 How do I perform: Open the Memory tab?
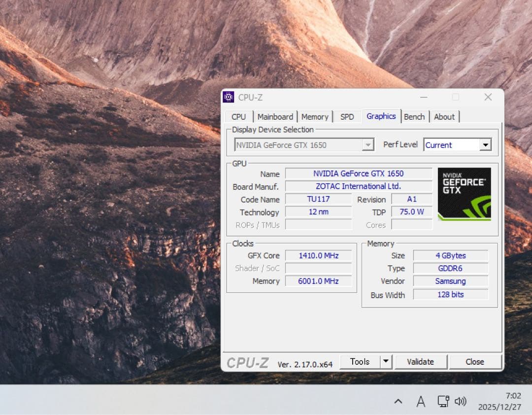pos(315,116)
